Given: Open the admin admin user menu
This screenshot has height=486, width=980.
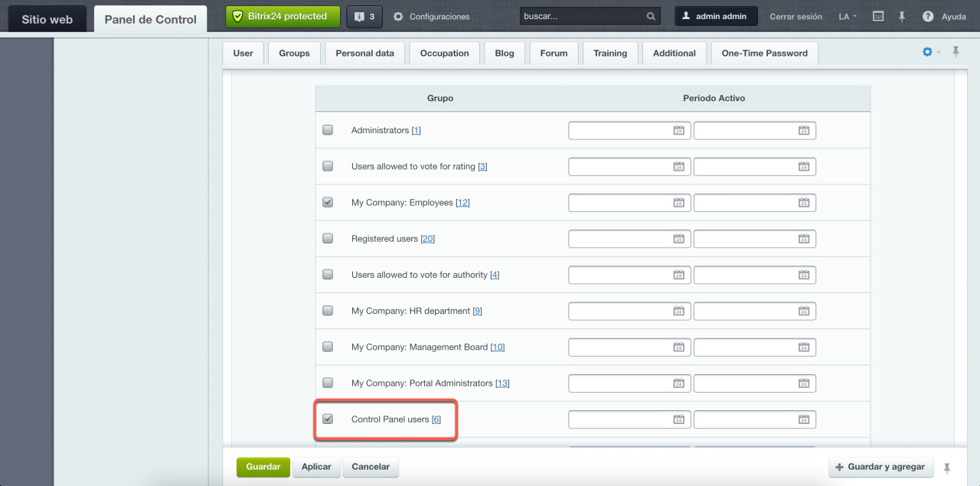Looking at the screenshot, I should (x=716, y=16).
